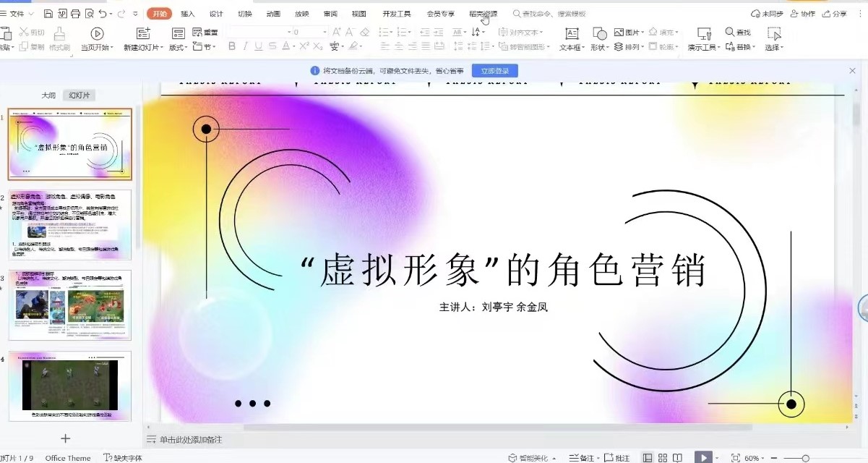Click the Save icon in quick access toolbar
This screenshot has height=463, width=868.
coord(48,14)
